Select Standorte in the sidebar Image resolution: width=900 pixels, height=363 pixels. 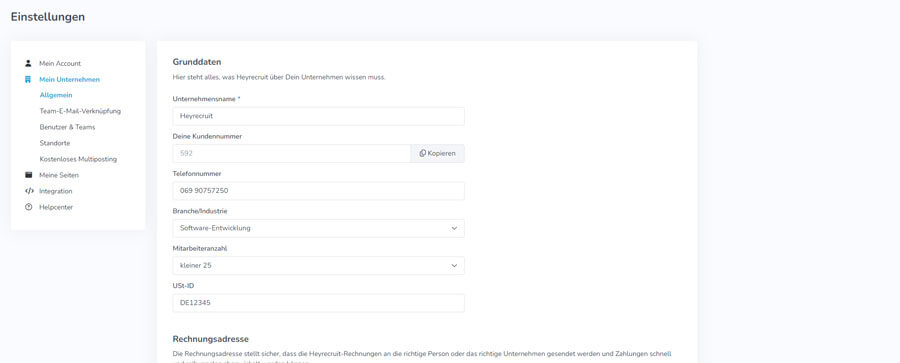click(55, 143)
